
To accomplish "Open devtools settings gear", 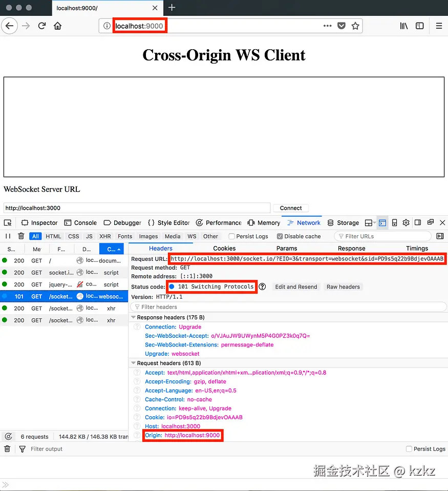I will [x=406, y=222].
